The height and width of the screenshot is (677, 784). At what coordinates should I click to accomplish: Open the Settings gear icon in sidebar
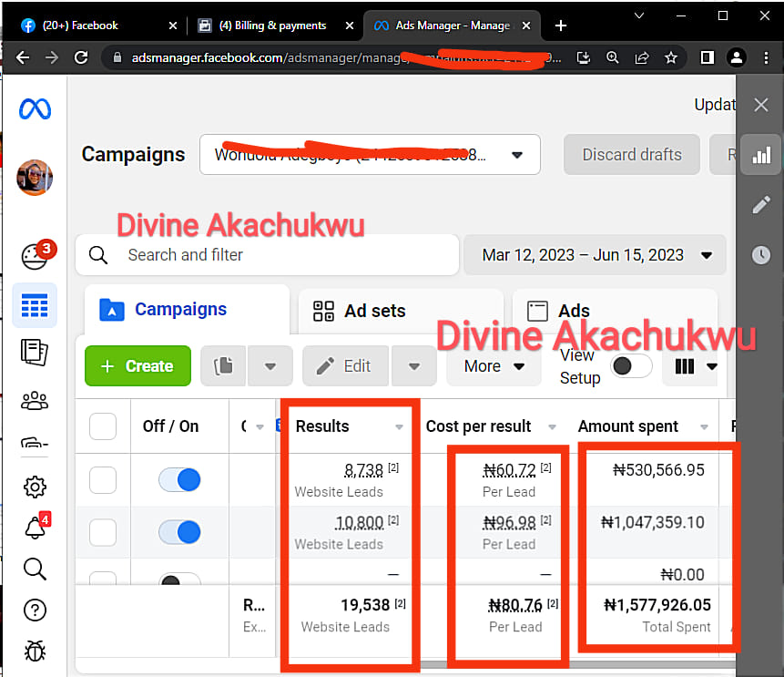(35, 487)
